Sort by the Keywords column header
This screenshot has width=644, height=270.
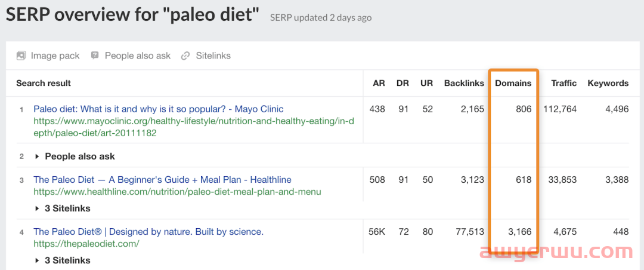click(x=608, y=83)
